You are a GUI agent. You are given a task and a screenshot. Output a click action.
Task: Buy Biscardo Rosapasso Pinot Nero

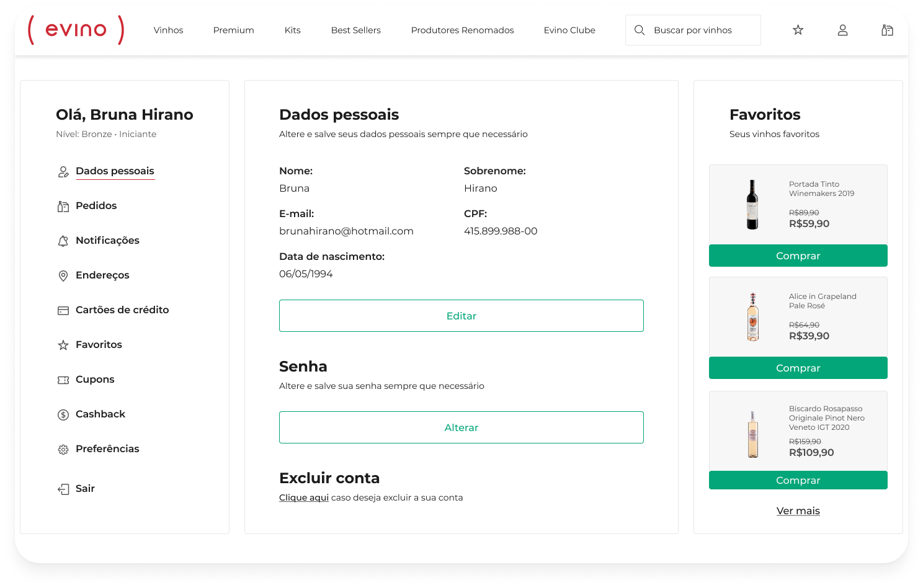tap(798, 480)
